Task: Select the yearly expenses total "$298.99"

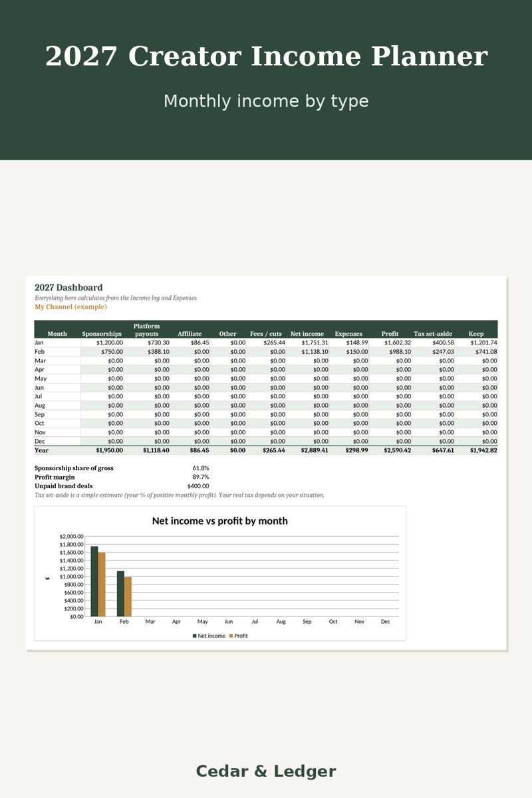Action: point(356,450)
